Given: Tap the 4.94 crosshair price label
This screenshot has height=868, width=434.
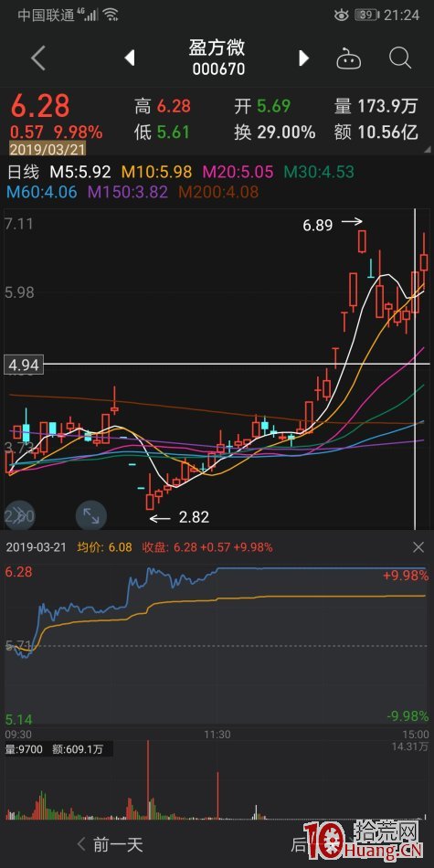Looking at the screenshot, I should [x=23, y=365].
